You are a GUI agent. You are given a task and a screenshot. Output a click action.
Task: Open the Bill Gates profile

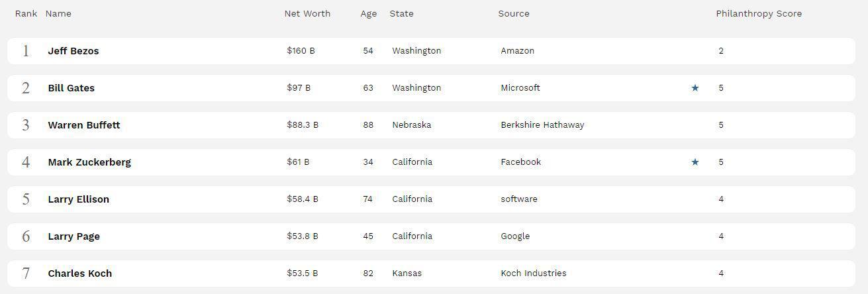[72, 88]
